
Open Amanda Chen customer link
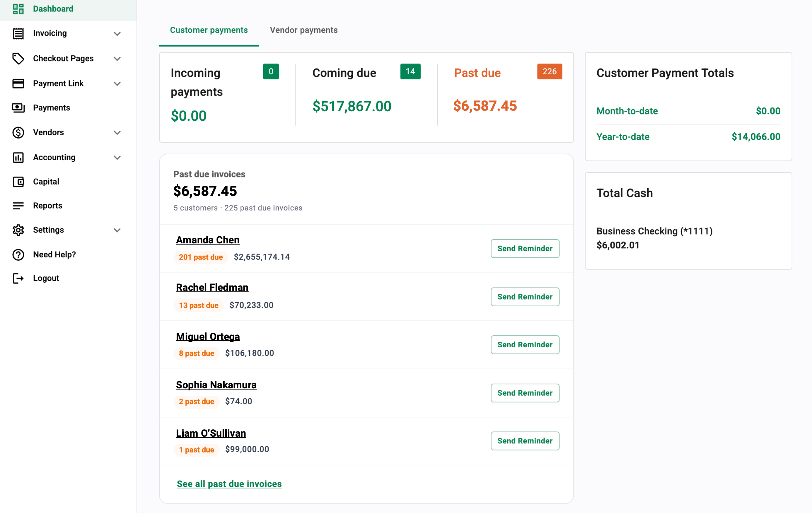[208, 240]
